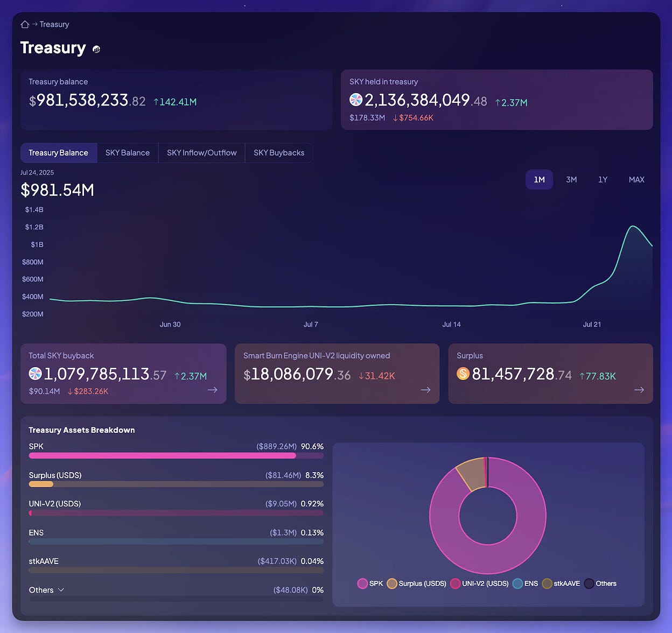Expand the Others assets row chevron

pyautogui.click(x=61, y=590)
